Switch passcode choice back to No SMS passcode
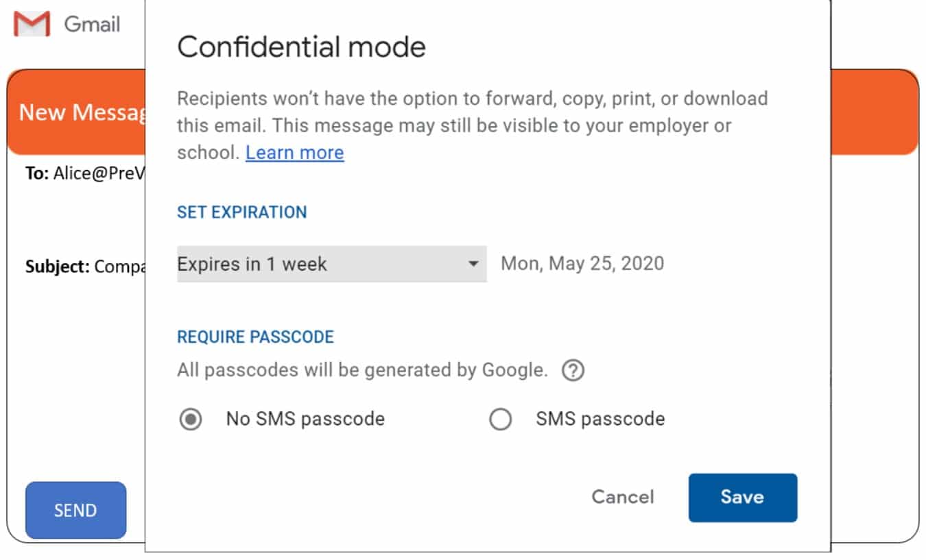This screenshot has height=560, width=926. click(x=191, y=418)
